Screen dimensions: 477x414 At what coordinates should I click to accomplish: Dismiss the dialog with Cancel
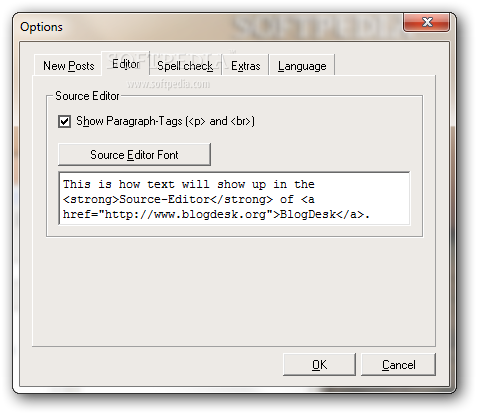tap(398, 364)
